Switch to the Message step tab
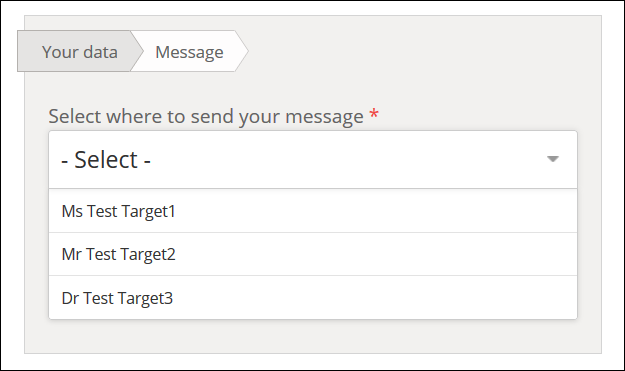Viewport: 625px width, 371px height. tap(189, 51)
